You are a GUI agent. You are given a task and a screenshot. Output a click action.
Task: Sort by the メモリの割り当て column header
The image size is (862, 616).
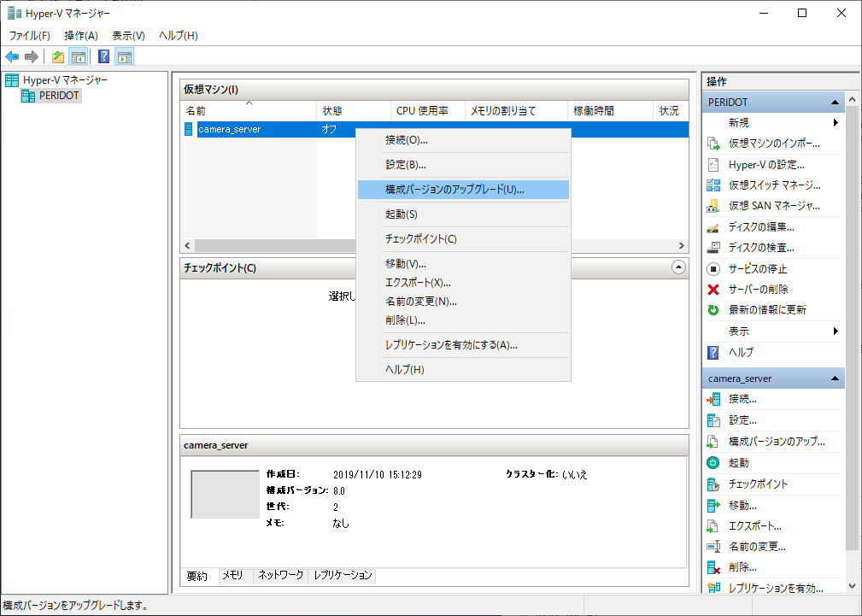tap(516, 111)
